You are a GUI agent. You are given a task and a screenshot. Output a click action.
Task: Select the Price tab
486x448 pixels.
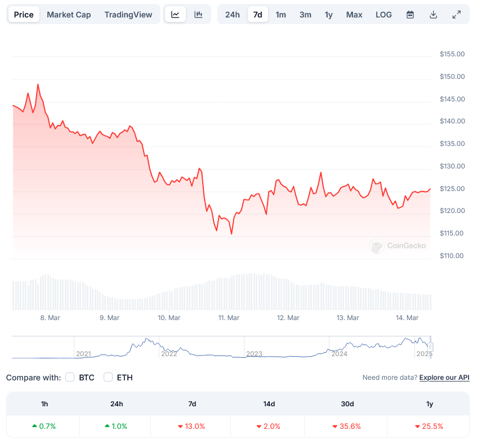tap(24, 15)
